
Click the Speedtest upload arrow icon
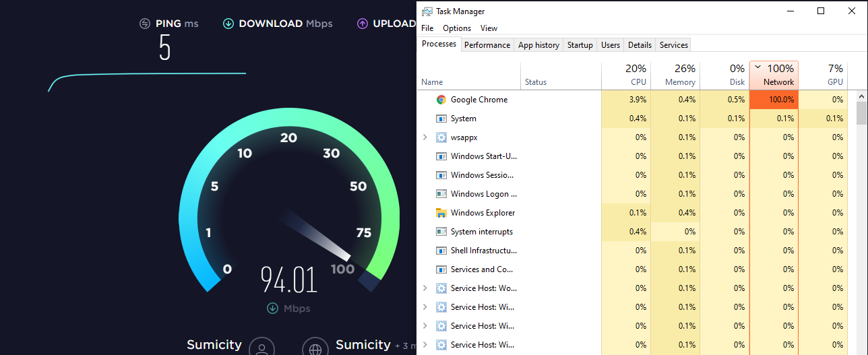(362, 24)
